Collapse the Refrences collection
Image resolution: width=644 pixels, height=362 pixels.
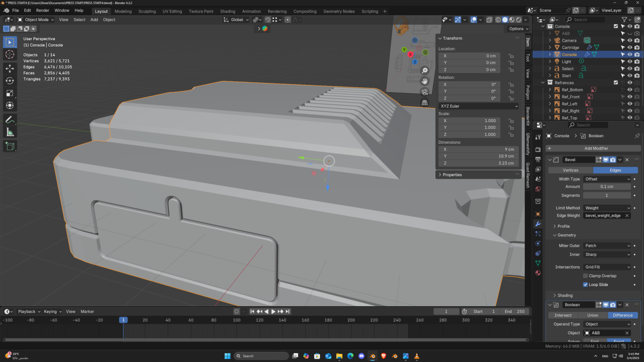542,82
